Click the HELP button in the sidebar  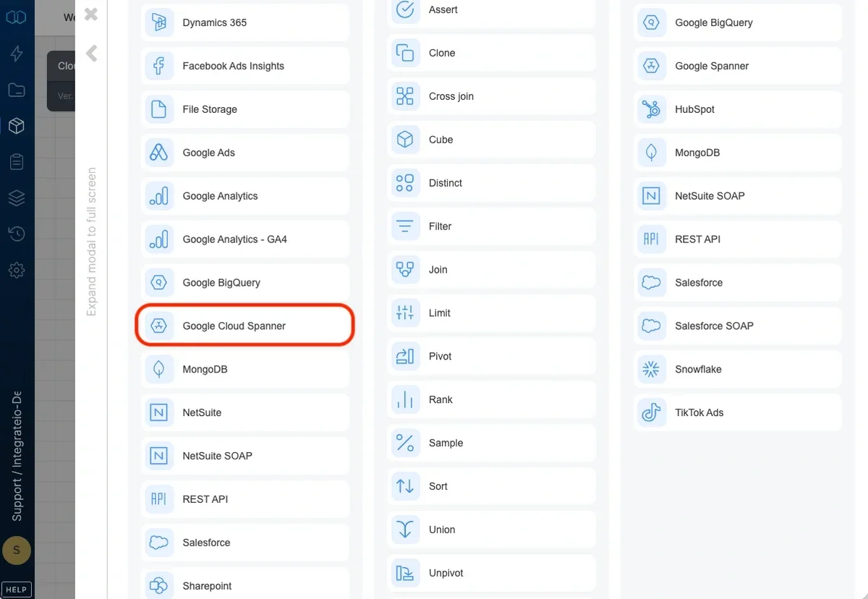[16, 590]
